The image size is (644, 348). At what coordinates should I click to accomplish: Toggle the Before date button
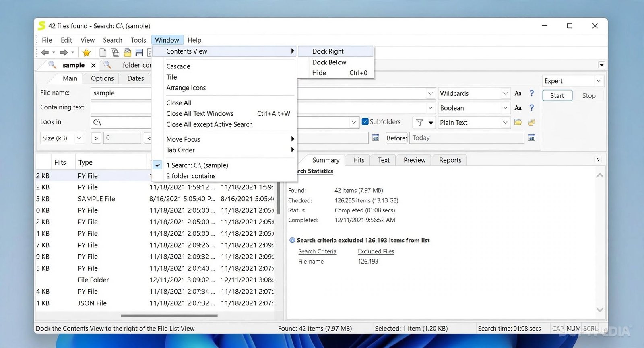397,138
